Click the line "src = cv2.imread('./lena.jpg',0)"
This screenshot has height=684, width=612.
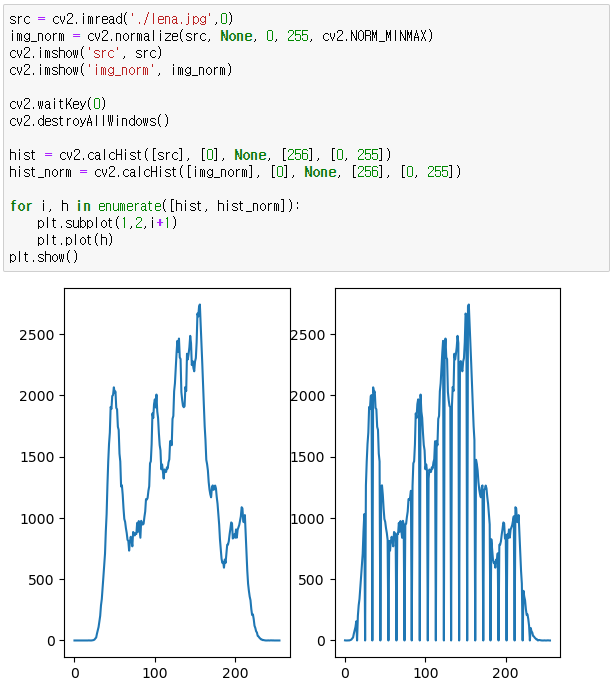tap(121, 19)
